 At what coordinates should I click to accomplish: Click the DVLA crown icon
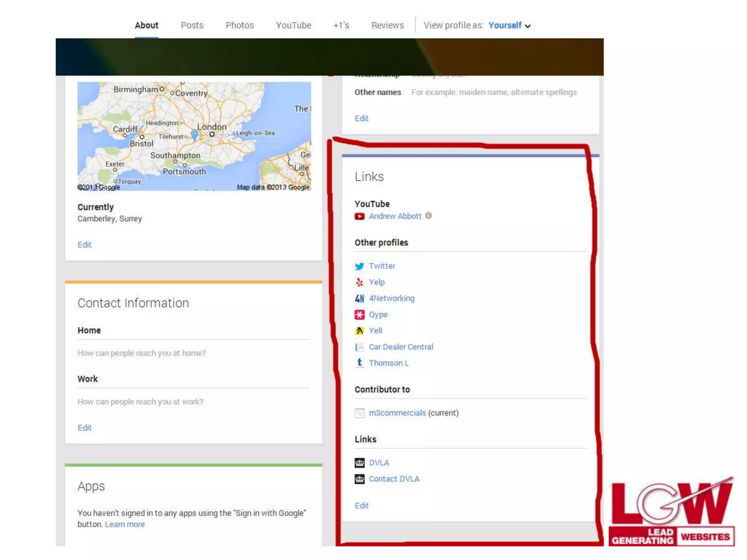(359, 463)
